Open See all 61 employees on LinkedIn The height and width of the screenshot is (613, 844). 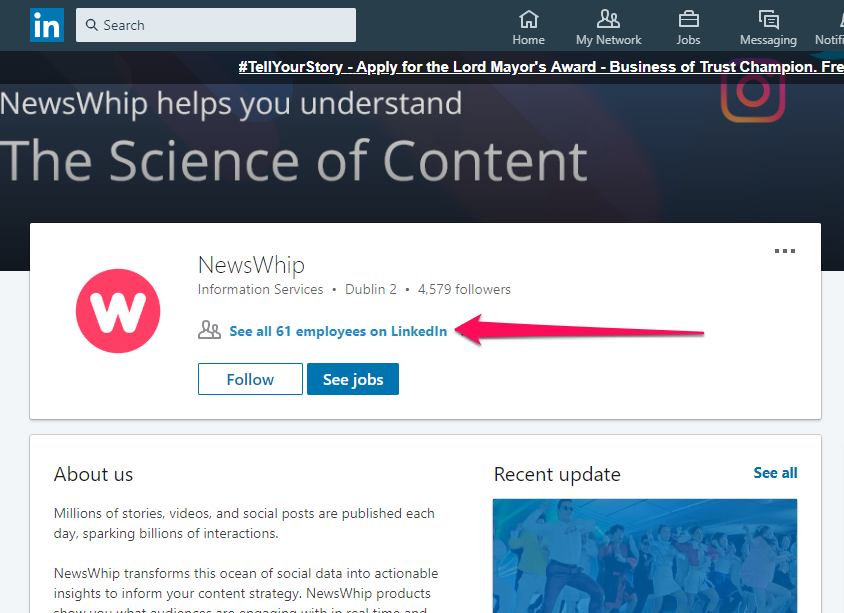(x=338, y=331)
